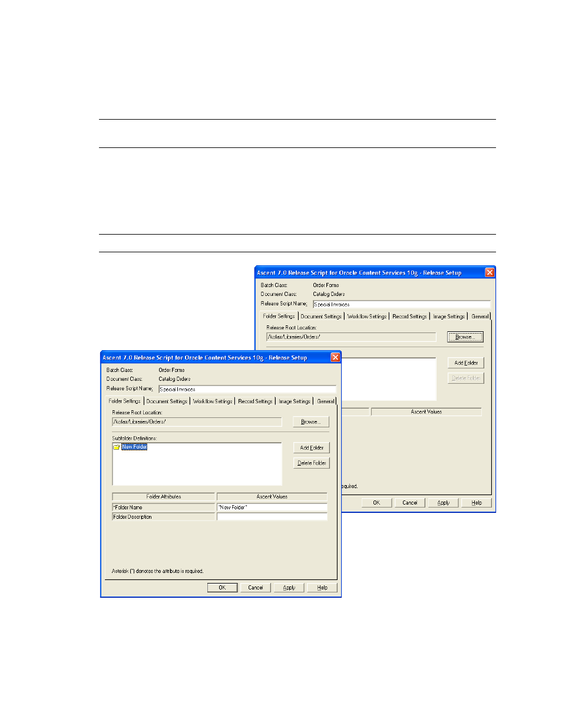The image size is (562, 728).
Task: Close the back Release Setup window
Action: (x=490, y=272)
